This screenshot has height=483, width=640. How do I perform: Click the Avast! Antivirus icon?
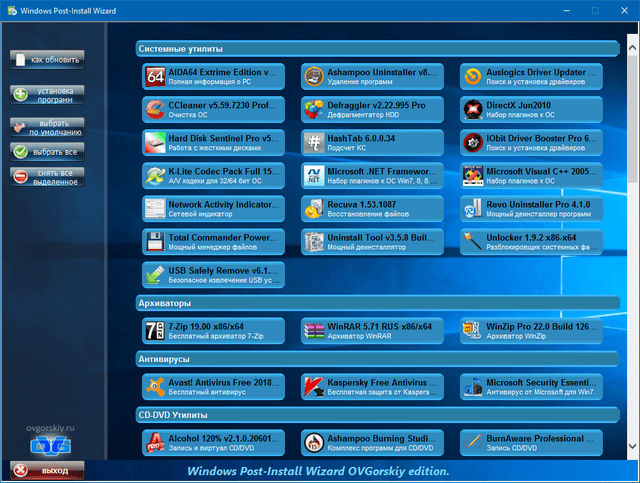[x=155, y=387]
